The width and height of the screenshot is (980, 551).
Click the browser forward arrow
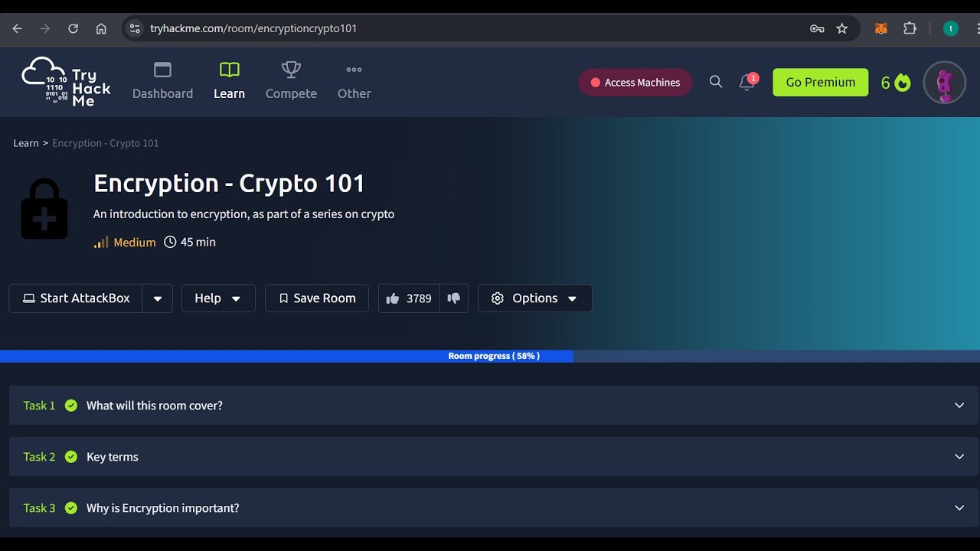(45, 28)
